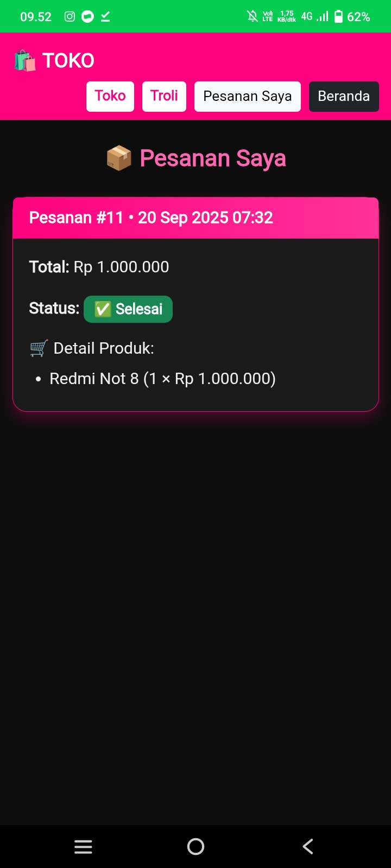Viewport: 391px width, 868px height.
Task: Tap the download complete status icon
Action: point(105,17)
